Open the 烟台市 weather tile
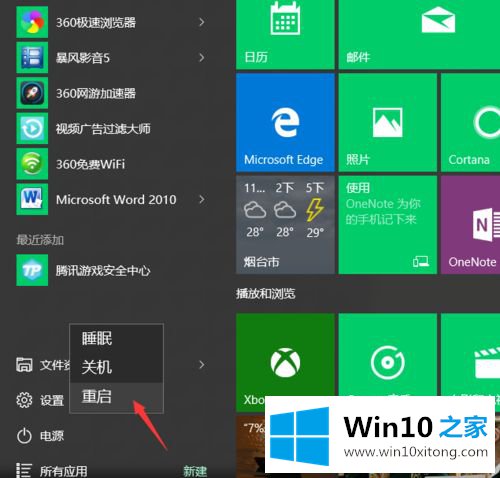Screen dimensions: 500x478 (285, 225)
